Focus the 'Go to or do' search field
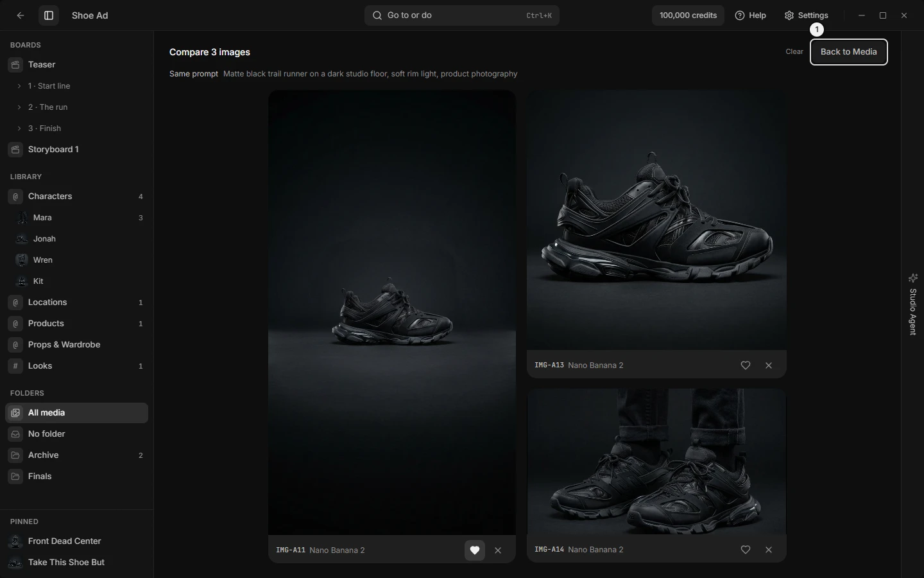 tap(462, 15)
